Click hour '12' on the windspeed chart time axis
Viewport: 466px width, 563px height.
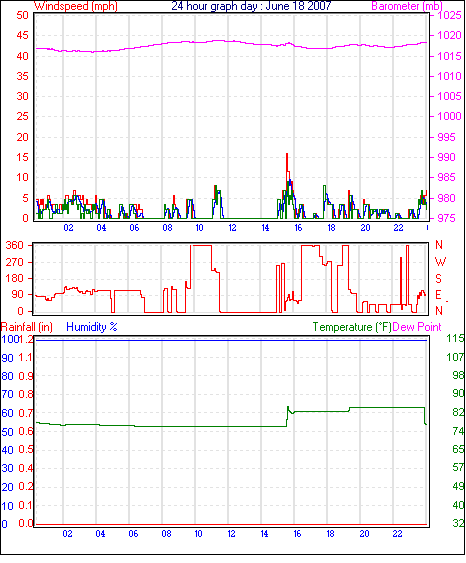[x=232, y=228]
